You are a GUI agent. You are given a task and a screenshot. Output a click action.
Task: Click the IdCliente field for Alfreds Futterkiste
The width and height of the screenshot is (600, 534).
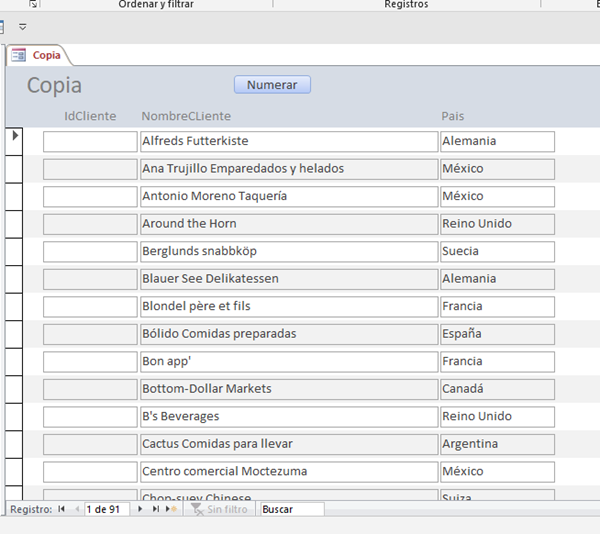coord(90,142)
